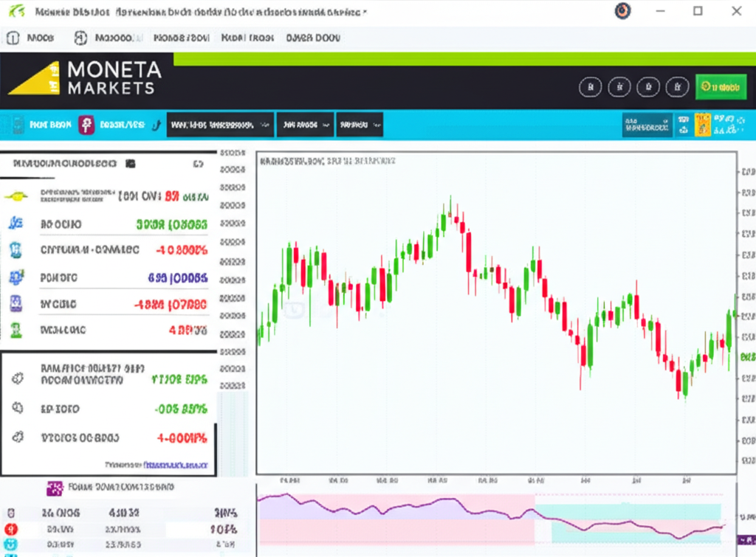Open the middle dark dropdown in the cyan toolbar
The height and width of the screenshot is (557, 756).
click(x=305, y=125)
